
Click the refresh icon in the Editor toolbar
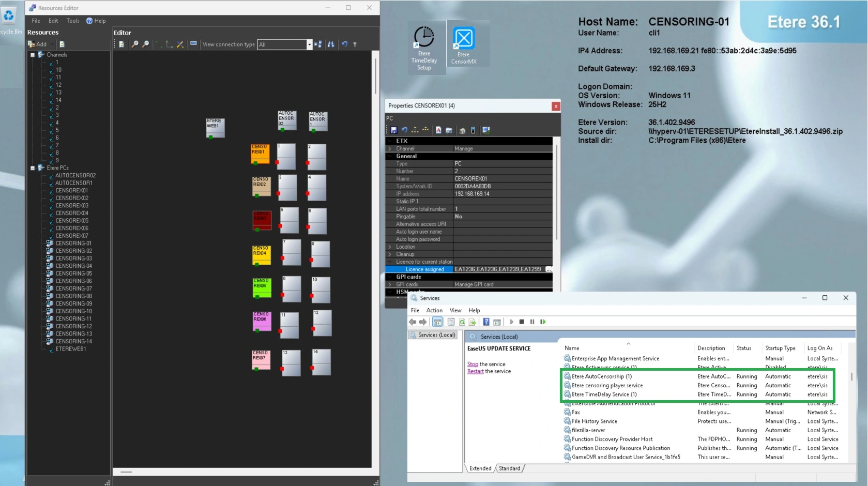(x=121, y=44)
